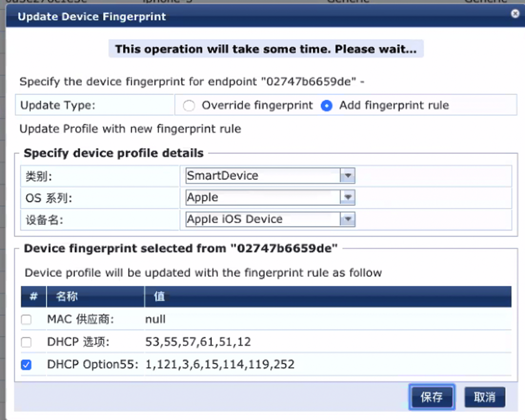Click the value 1,121,3,6,15,114,119,252
The width and height of the screenshot is (525, 420).
[219, 364]
